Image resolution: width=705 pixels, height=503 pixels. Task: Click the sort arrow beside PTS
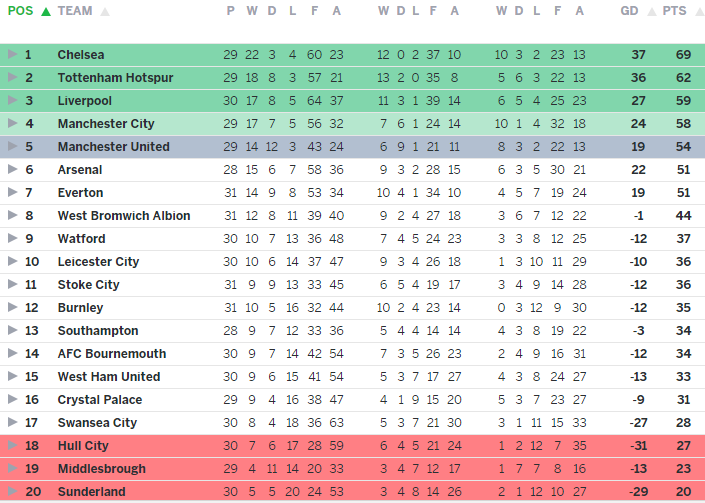click(x=695, y=12)
